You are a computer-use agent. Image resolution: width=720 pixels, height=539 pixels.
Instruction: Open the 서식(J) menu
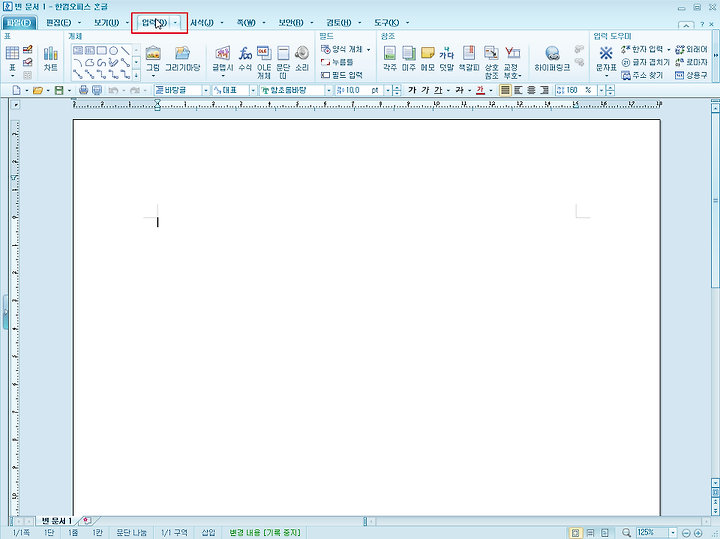pyautogui.click(x=202, y=22)
